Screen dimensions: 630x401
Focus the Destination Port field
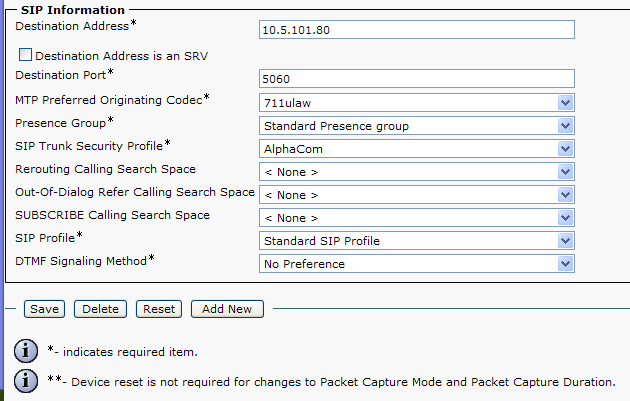[416, 78]
